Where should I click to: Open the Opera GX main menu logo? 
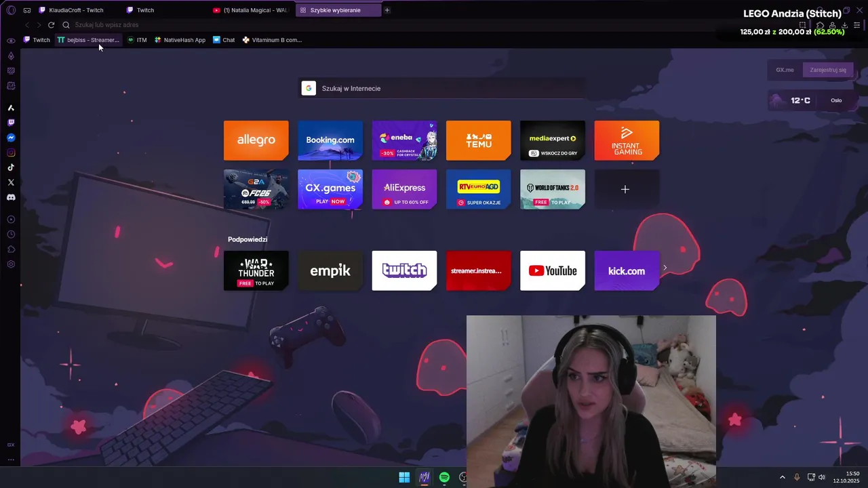pos(11,10)
